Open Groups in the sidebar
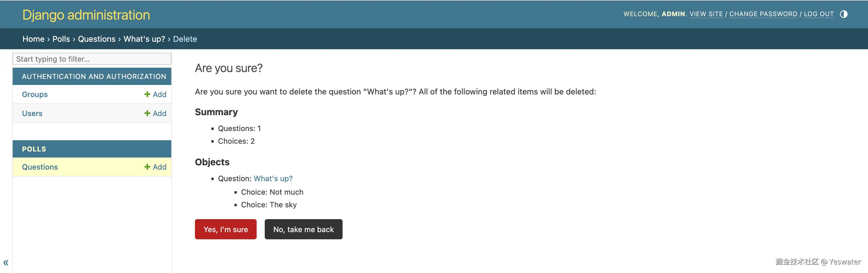 click(x=35, y=94)
